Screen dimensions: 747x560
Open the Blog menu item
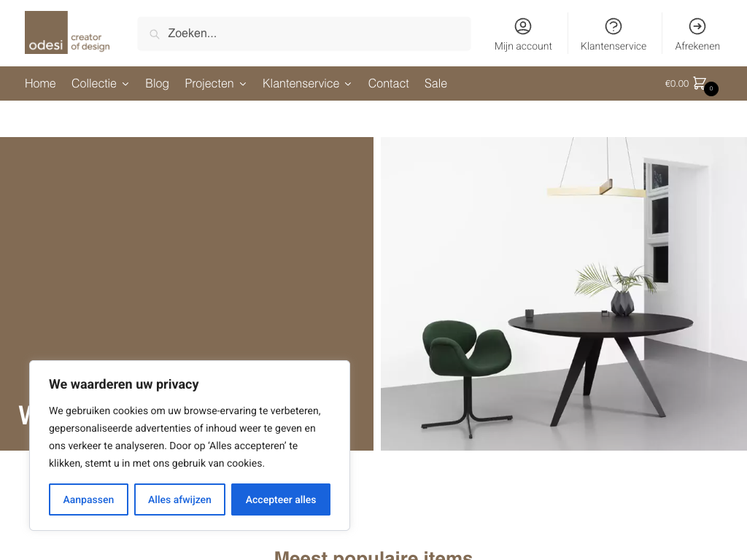[158, 83]
